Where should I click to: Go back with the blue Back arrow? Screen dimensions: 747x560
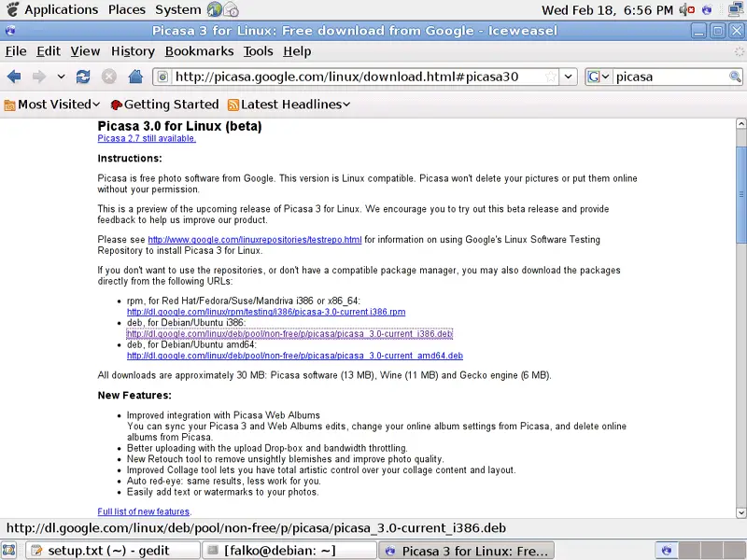click(x=14, y=77)
